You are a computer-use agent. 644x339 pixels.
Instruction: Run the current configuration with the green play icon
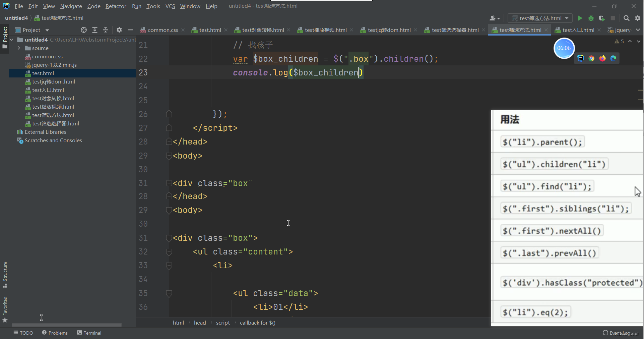[x=580, y=18]
